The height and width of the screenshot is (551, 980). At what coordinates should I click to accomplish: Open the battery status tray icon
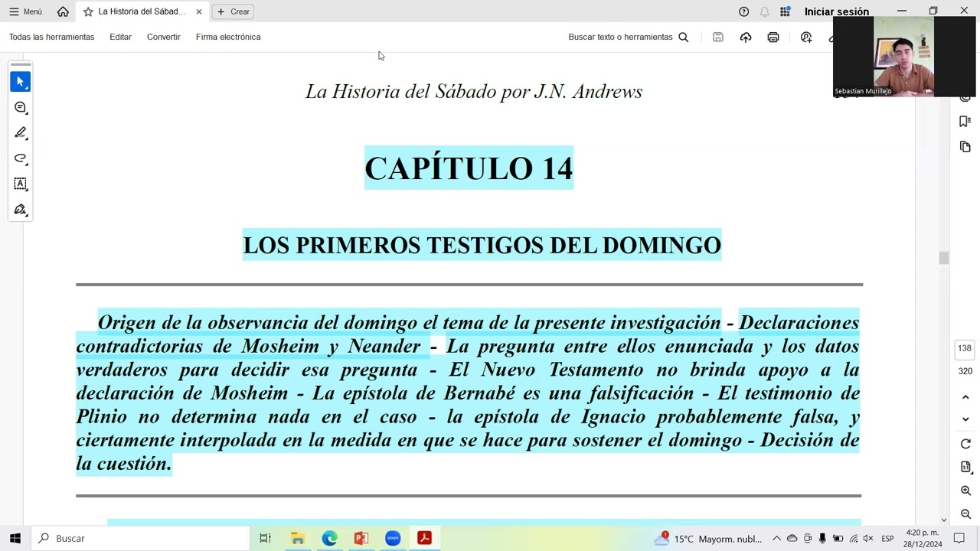click(838, 539)
